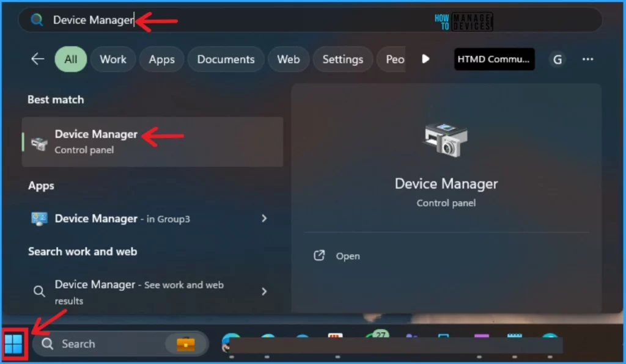The height and width of the screenshot is (364, 626).
Task: Switch to the Web filter tab
Action: click(x=289, y=59)
